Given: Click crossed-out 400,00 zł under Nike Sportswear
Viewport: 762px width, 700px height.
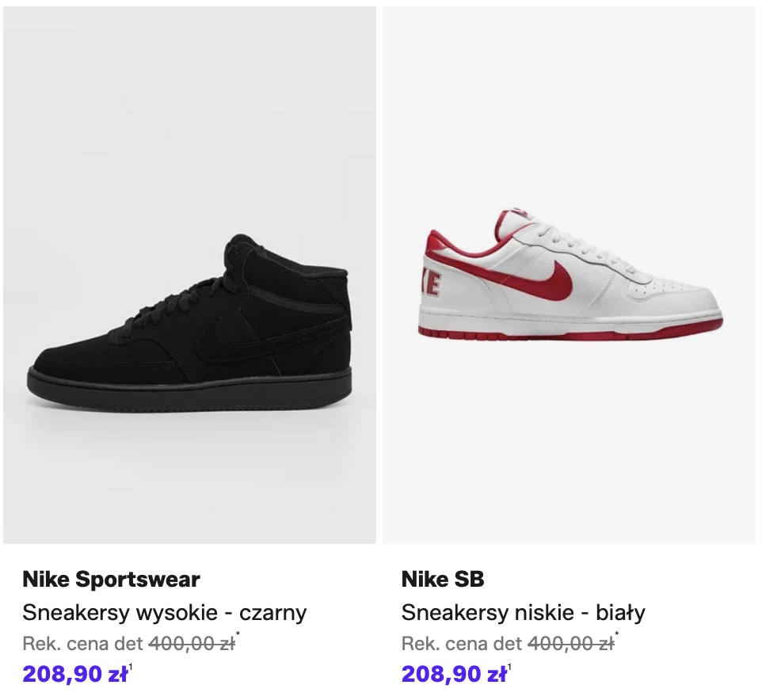Looking at the screenshot, I should coord(192,644).
